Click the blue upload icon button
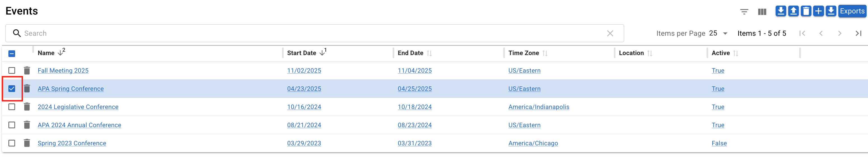Image resolution: width=868 pixels, height=161 pixels. click(x=793, y=11)
